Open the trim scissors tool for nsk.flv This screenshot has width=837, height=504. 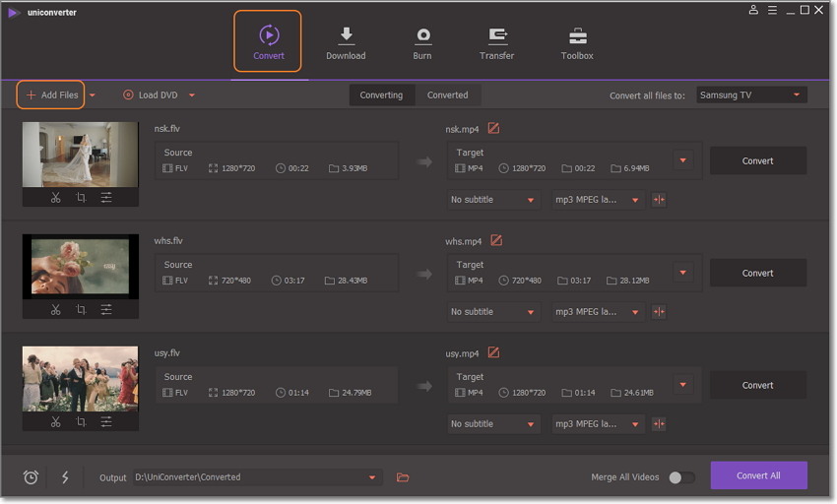click(x=55, y=198)
